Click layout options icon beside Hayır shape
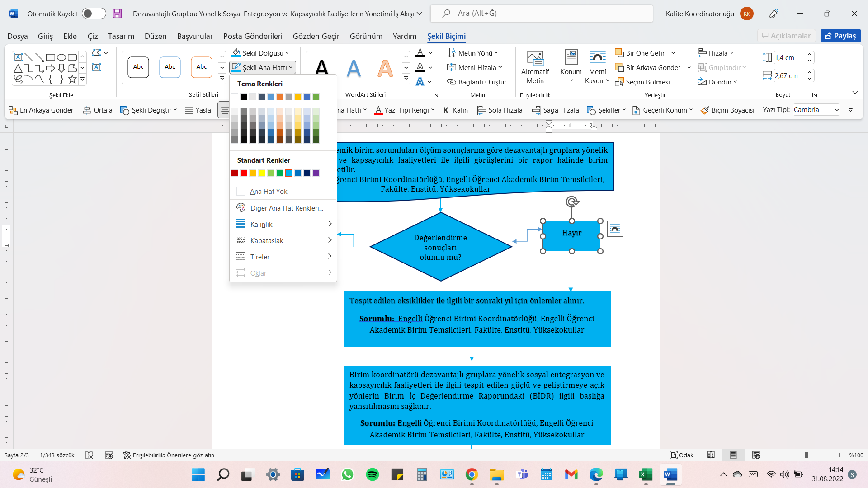 (x=615, y=229)
